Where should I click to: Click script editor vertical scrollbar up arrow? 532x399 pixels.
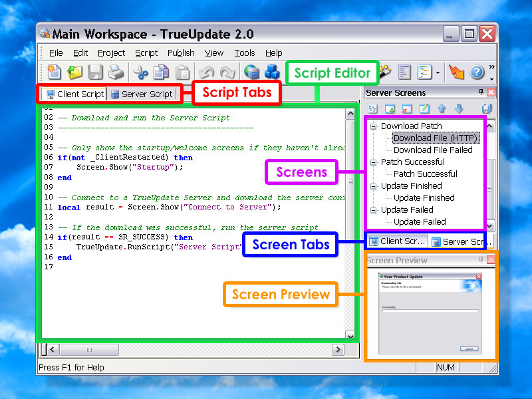(350, 114)
